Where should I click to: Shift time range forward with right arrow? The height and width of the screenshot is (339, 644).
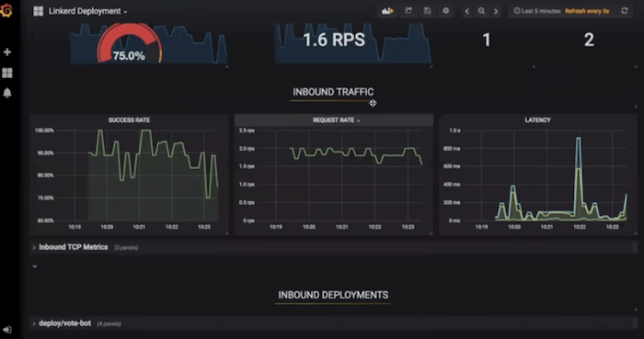tap(496, 11)
